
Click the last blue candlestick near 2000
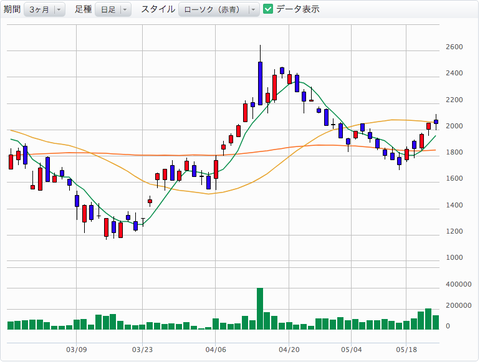click(436, 122)
